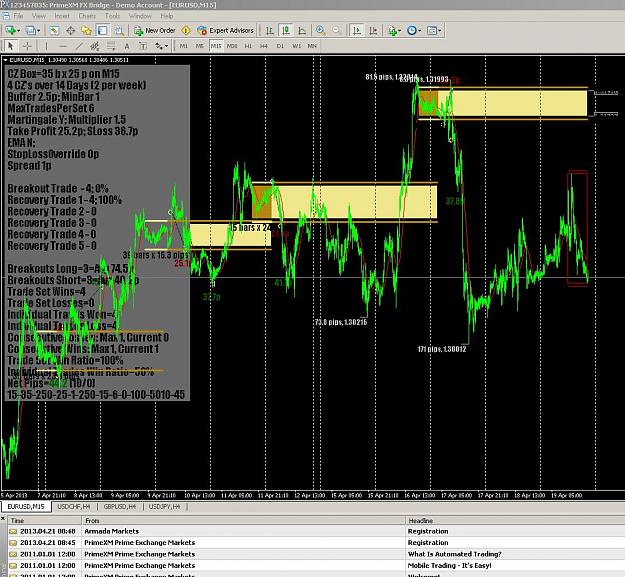
Task: Open the Strategy Tester icon
Action: click(x=119, y=31)
